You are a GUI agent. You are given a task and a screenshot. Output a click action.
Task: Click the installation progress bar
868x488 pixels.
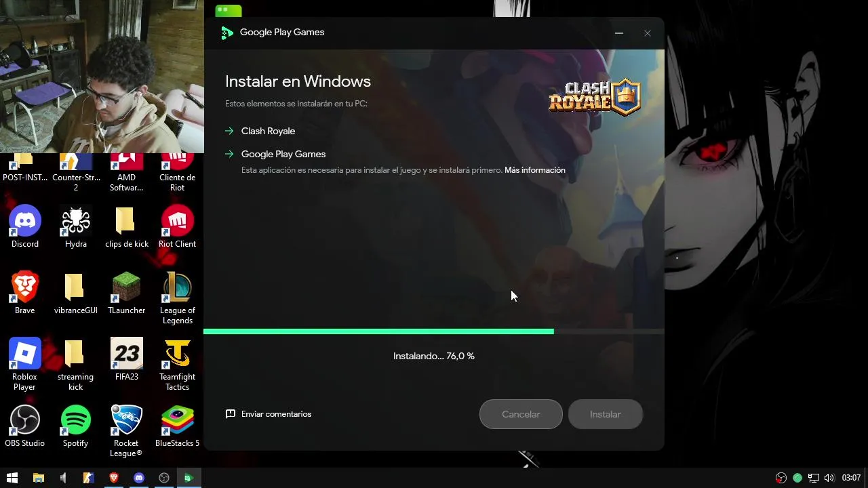434,331
